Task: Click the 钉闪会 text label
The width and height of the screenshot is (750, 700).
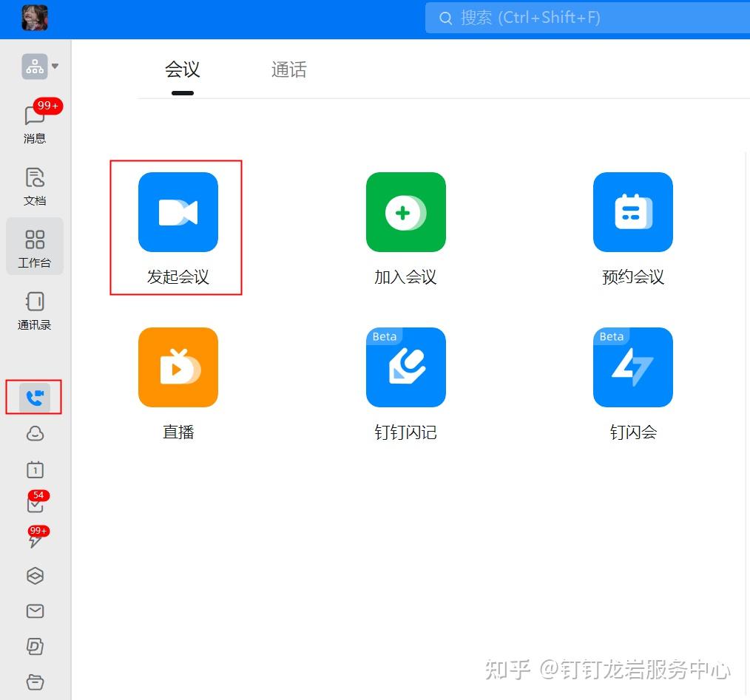Action: pyautogui.click(x=633, y=432)
